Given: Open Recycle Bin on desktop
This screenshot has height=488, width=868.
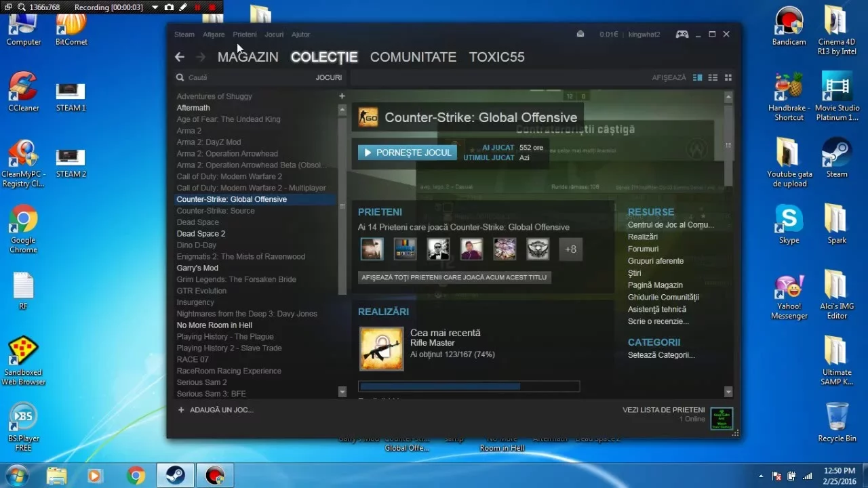Looking at the screenshot, I should coord(837,422).
